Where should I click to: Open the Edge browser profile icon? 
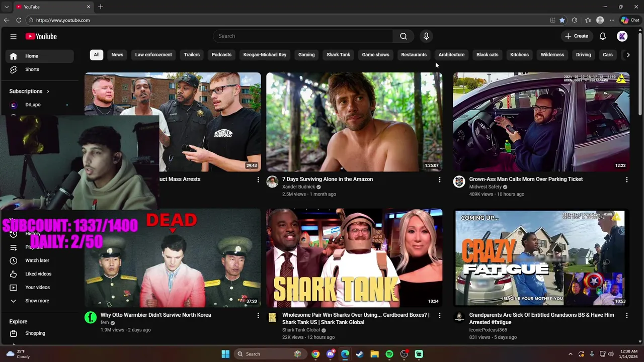[x=600, y=20]
